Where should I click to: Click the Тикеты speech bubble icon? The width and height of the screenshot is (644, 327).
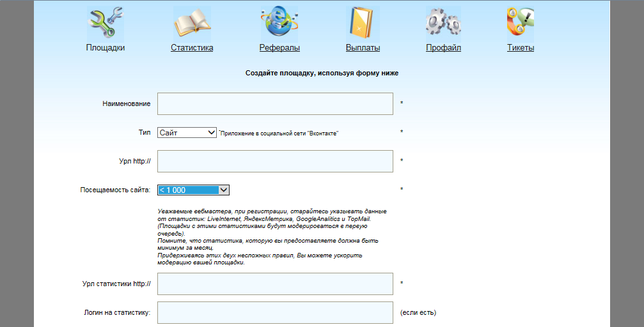(x=521, y=22)
